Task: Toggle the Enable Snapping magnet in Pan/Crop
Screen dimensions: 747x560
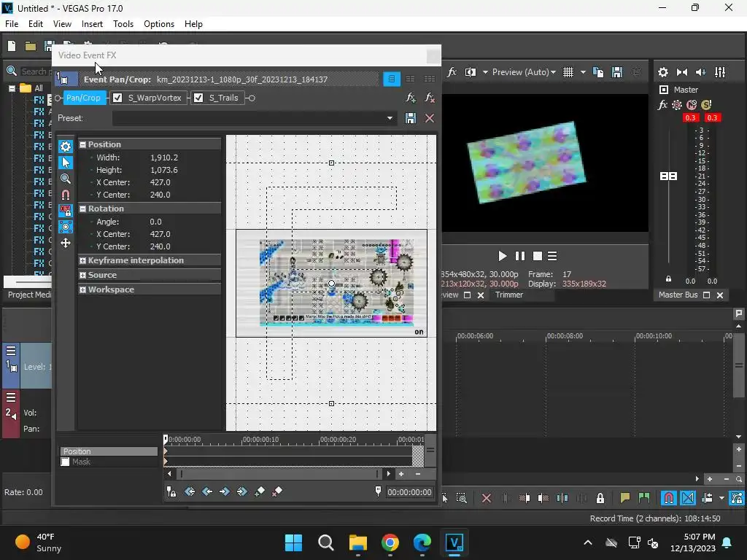Action: tap(65, 194)
